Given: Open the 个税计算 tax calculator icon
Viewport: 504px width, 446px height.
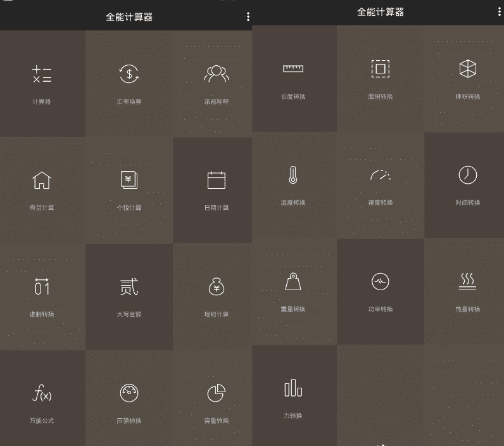Looking at the screenshot, I should point(129,180).
